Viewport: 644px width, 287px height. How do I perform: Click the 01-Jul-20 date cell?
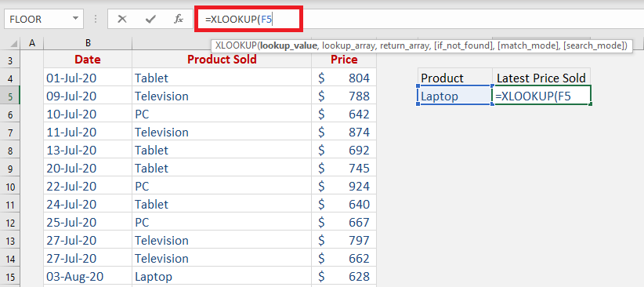88,78
